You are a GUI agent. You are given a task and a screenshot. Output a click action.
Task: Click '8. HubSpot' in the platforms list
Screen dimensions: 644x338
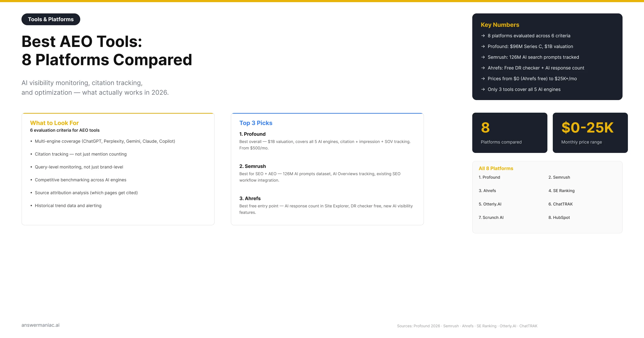point(559,218)
